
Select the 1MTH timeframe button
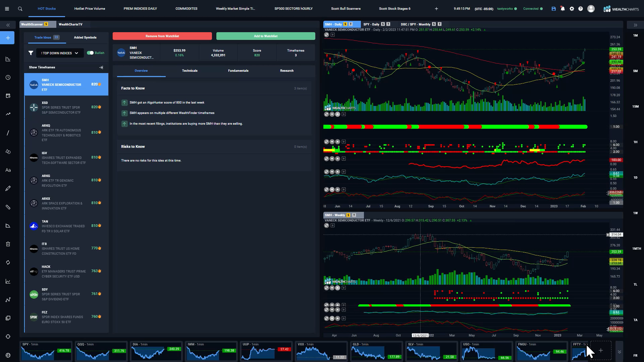(x=636, y=249)
